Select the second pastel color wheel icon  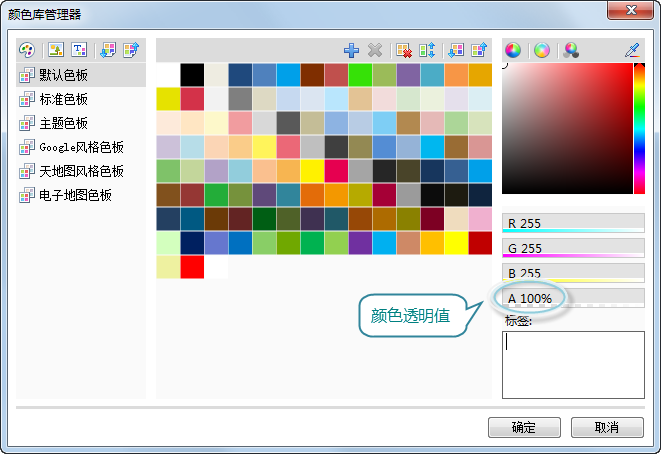(x=542, y=51)
